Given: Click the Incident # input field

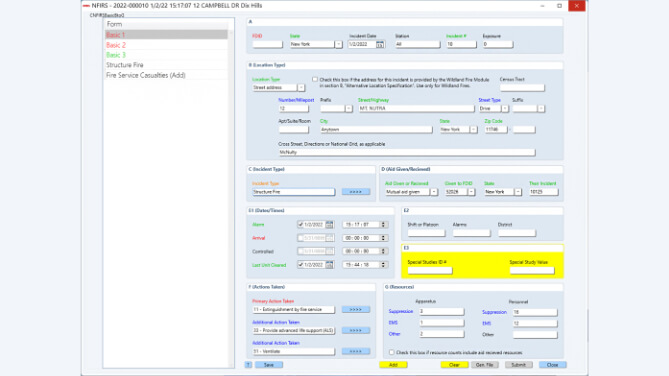Looking at the screenshot, I should click(x=461, y=44).
